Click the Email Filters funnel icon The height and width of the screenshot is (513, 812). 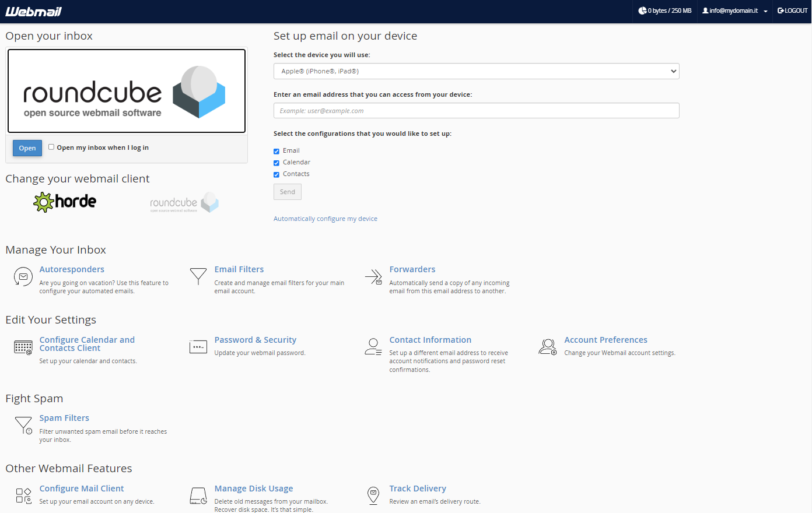point(198,276)
